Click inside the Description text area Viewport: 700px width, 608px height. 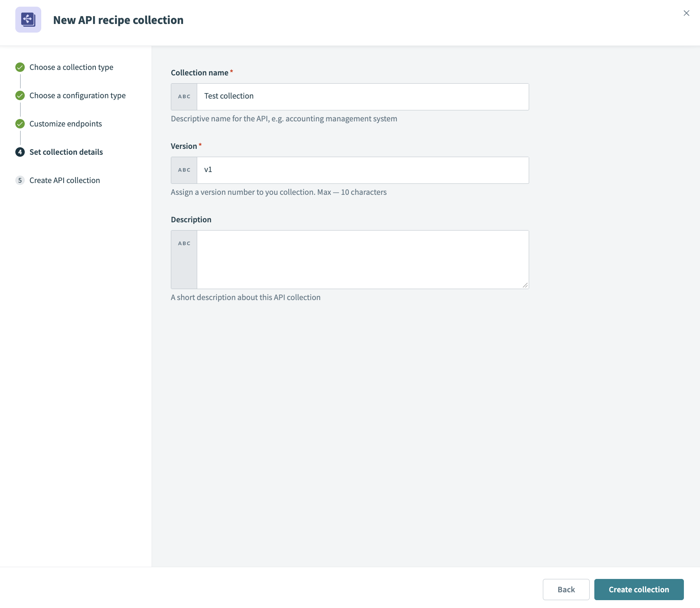click(362, 259)
